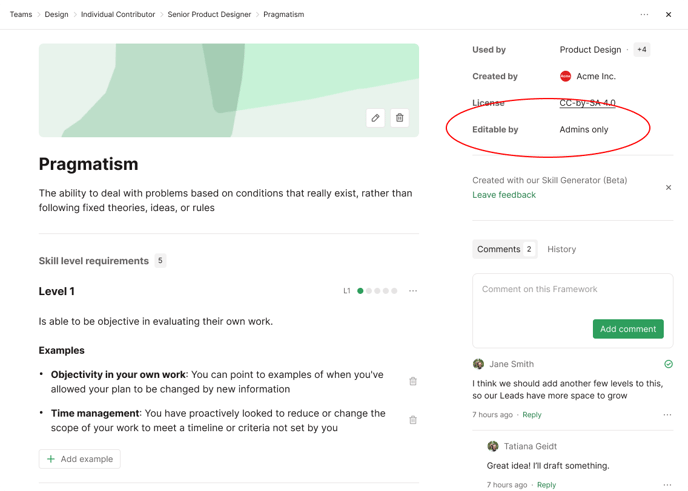
Task: Toggle resolved checkmark on Jane Smith's comment
Action: tap(668, 364)
